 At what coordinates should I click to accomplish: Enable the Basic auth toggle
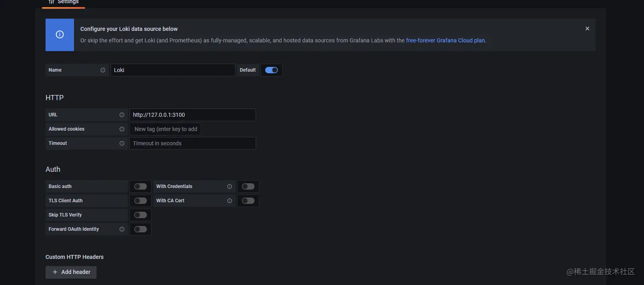140,187
